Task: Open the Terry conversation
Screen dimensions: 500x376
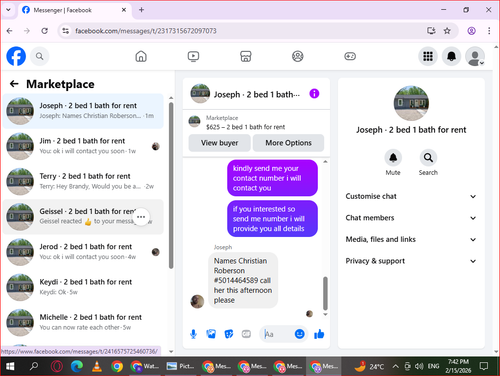Action: pyautogui.click(x=83, y=181)
